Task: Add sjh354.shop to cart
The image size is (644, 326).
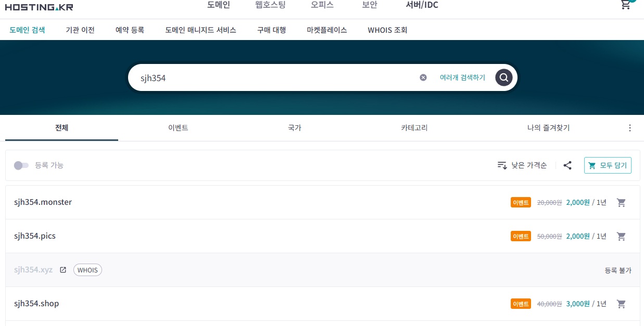Action: pos(621,304)
